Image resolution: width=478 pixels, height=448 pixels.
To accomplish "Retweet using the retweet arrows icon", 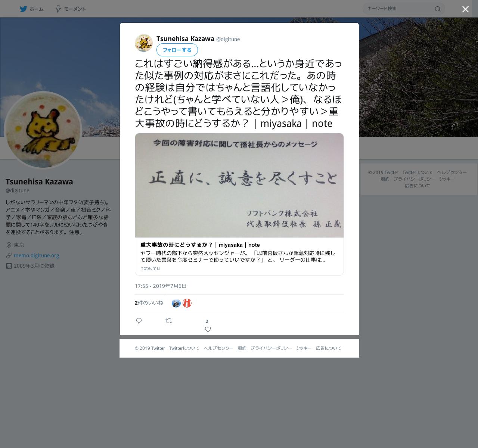I will coord(169,321).
